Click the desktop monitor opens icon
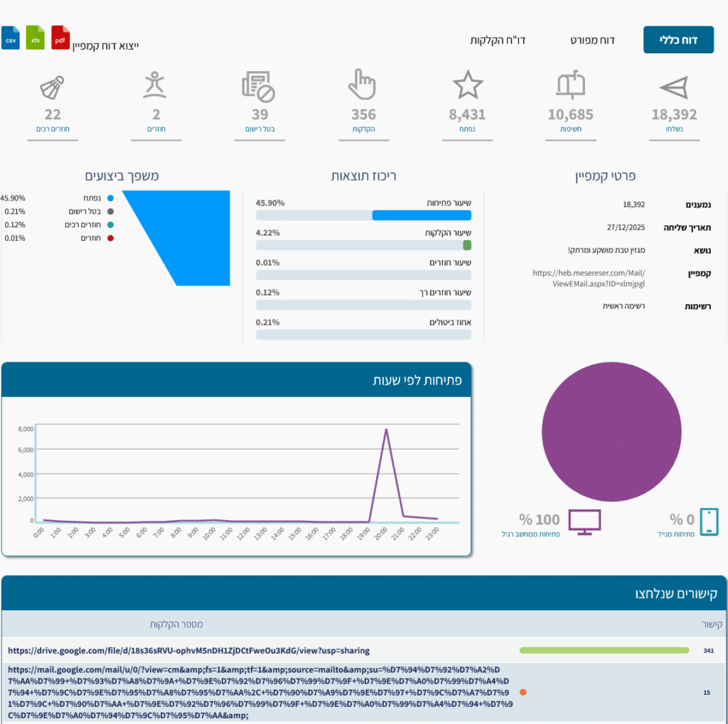The height and width of the screenshot is (724, 728). [584, 522]
